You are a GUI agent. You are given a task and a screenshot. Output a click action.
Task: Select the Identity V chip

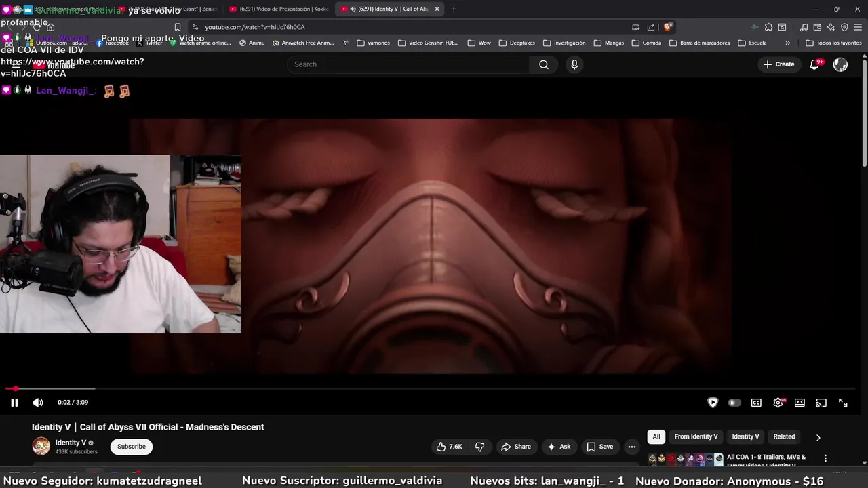point(745,436)
